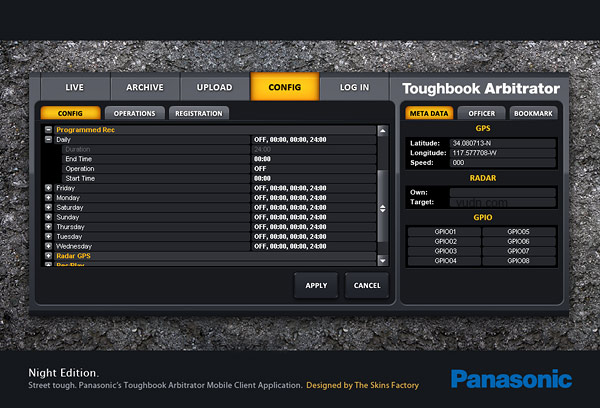The width and height of the screenshot is (600, 408).
Task: Click the Radar Own value field
Action: [503, 192]
